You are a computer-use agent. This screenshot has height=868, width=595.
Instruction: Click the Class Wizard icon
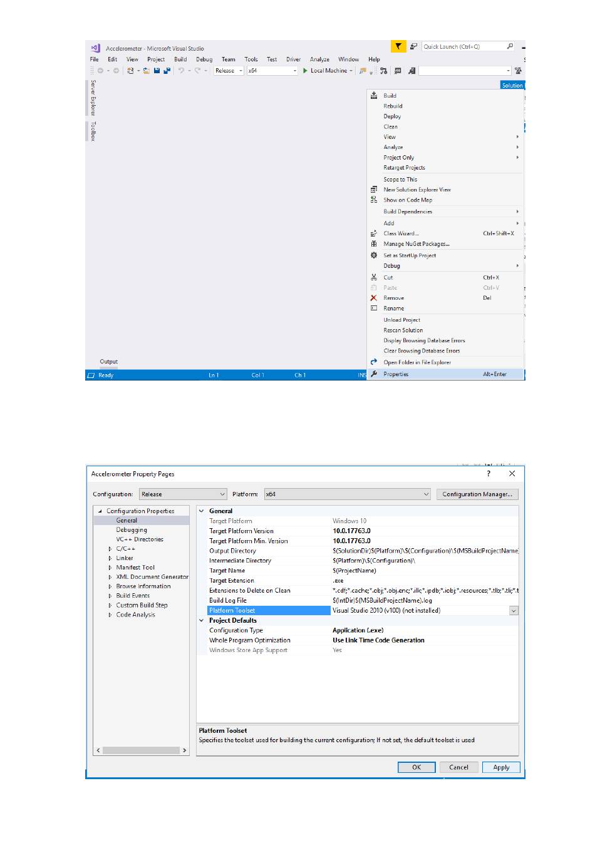pyautogui.click(x=374, y=233)
